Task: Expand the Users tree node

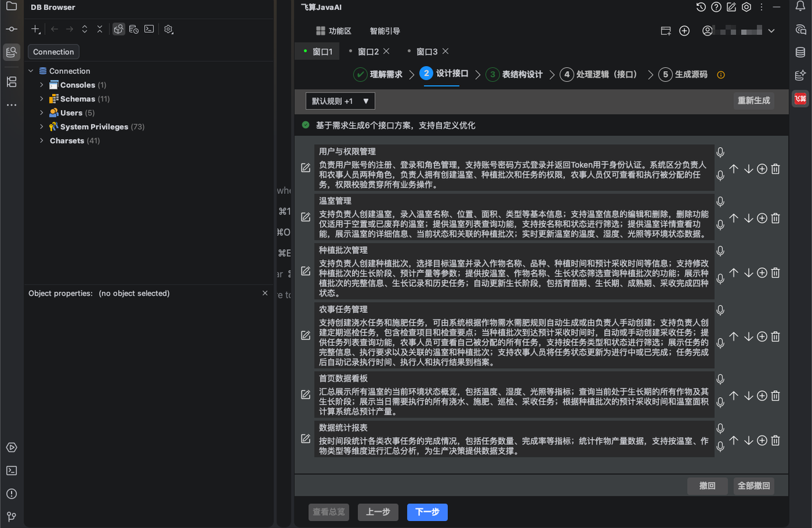Action: click(42, 113)
